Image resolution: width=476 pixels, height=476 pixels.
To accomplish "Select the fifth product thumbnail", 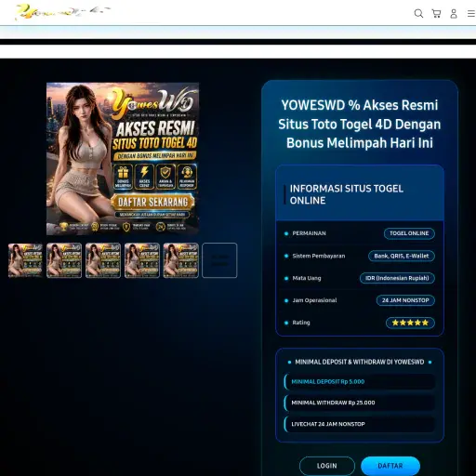I will pos(180,260).
